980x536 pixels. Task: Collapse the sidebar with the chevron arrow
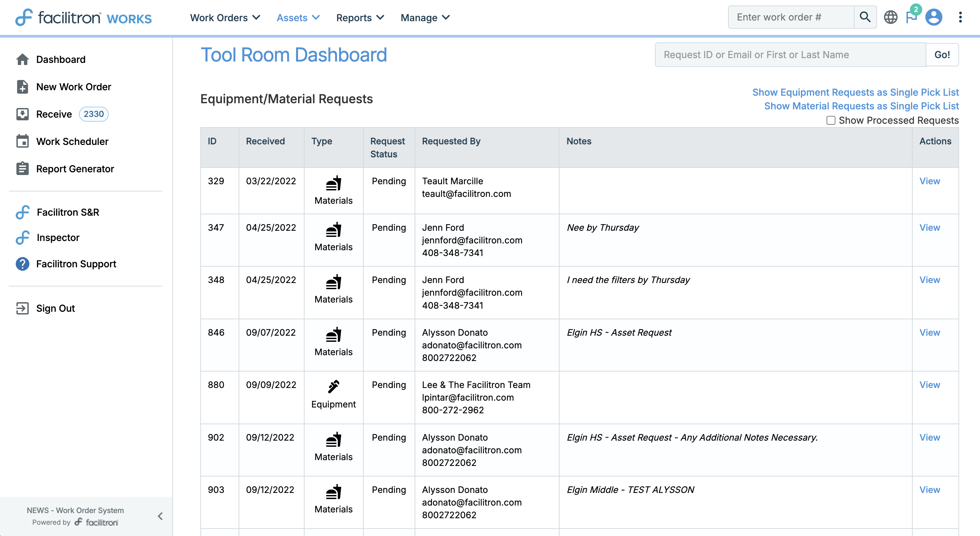coord(160,516)
